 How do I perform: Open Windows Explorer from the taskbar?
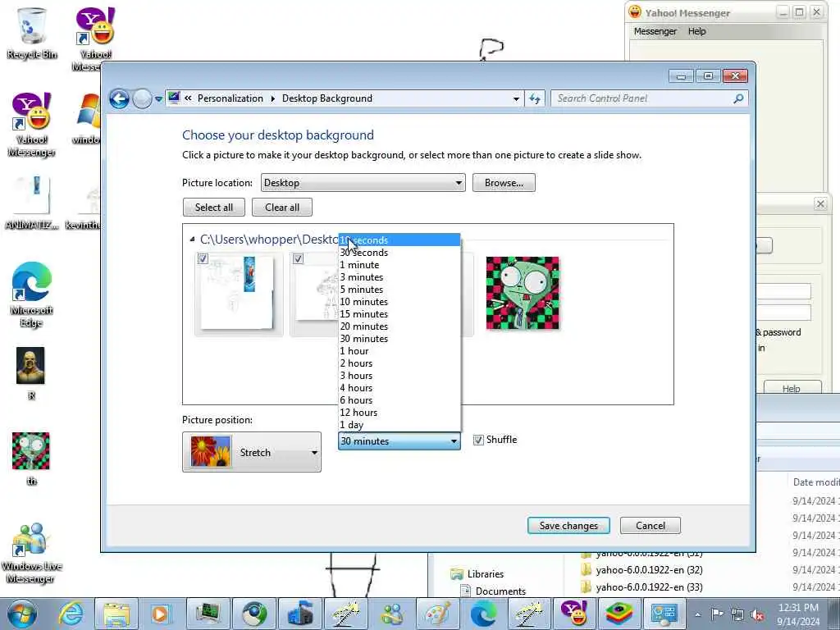point(116,614)
